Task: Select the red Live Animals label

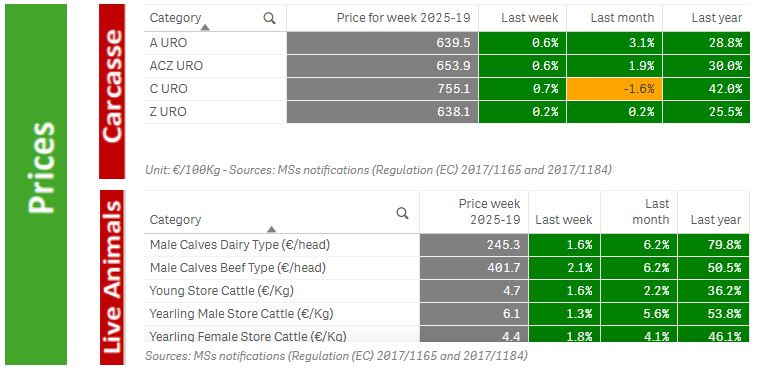Action: coord(112,277)
